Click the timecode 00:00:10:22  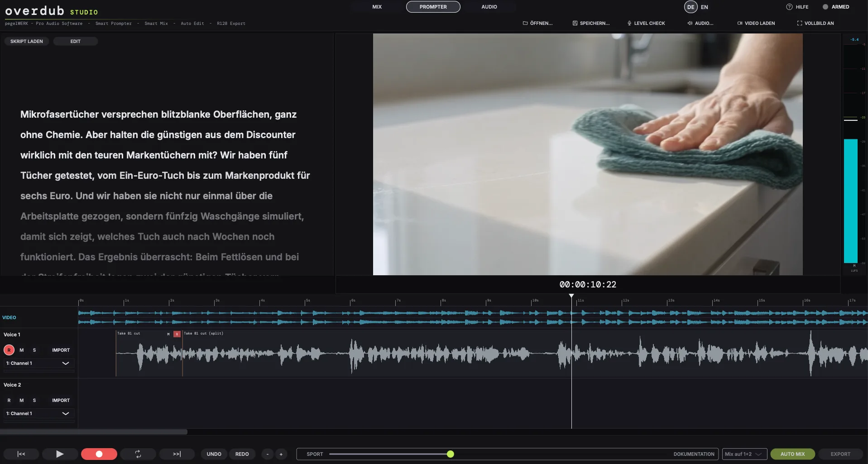588,284
